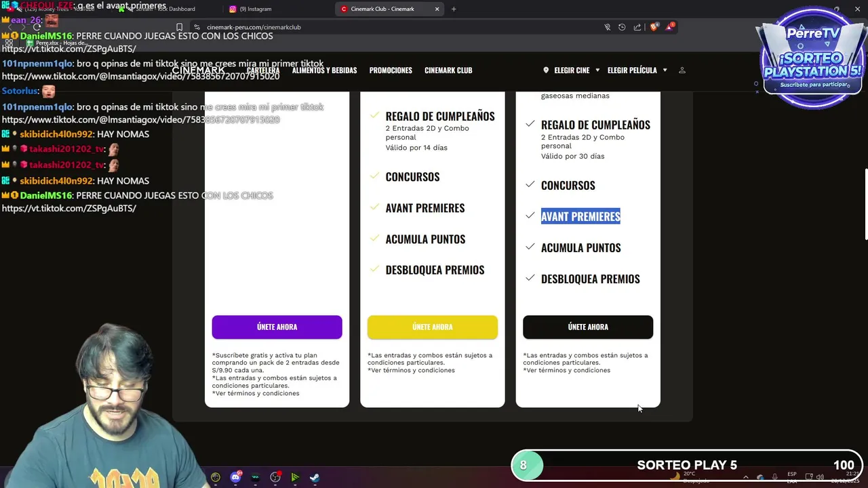Viewport: 868px width, 488px height.
Task: Click the highlighted AVANT PREMIERES text
Action: 580,216
